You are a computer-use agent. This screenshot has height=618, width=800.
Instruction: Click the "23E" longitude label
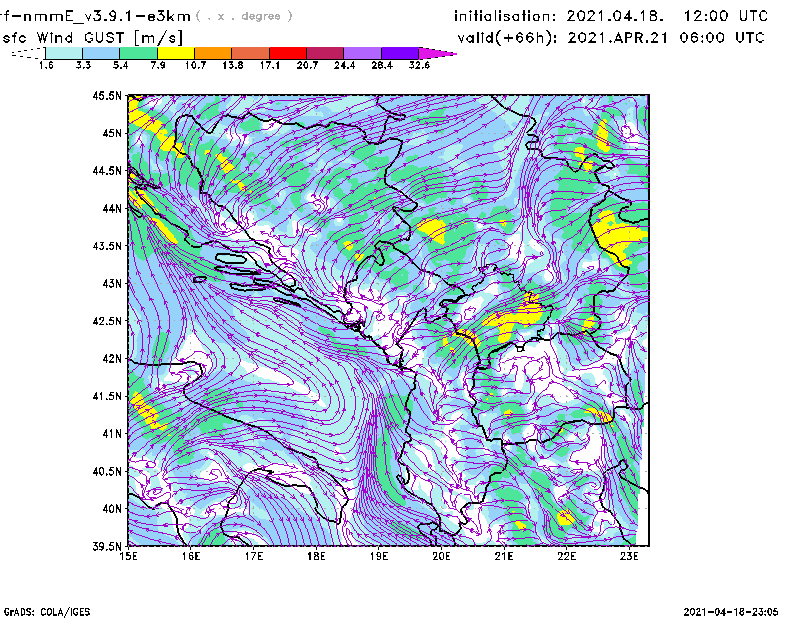(x=629, y=556)
